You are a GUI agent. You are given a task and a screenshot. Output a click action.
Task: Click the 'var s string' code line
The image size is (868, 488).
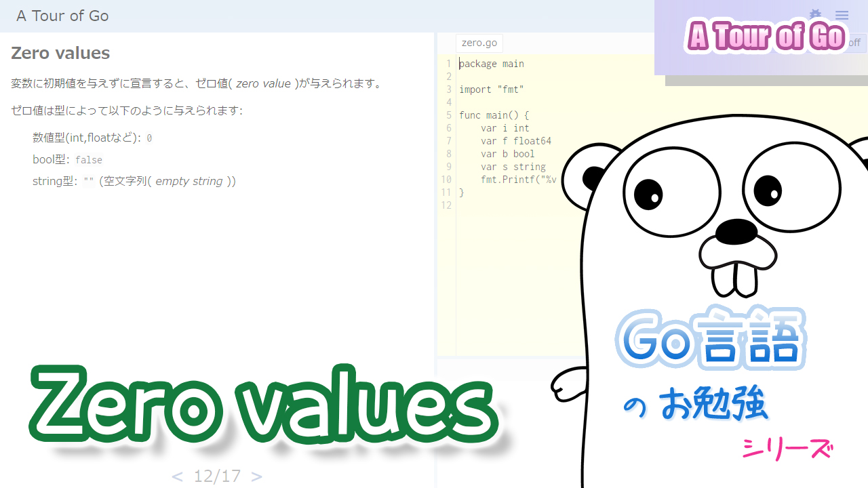[x=513, y=167]
